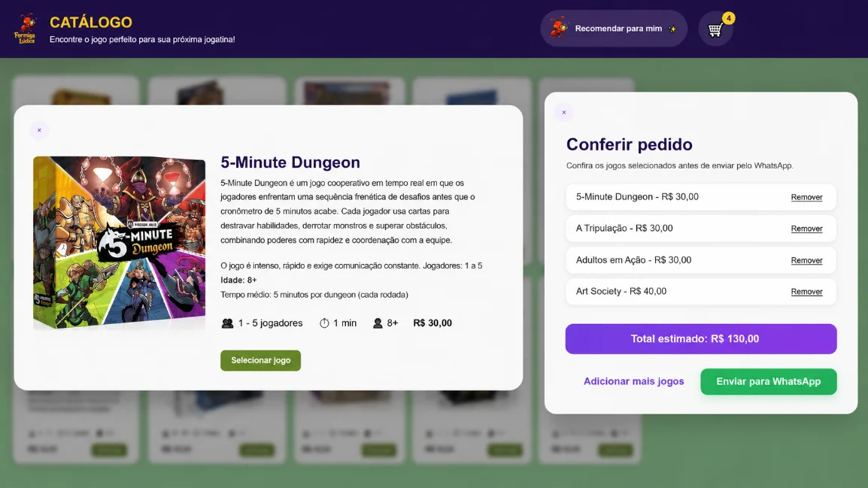Click the 5-Minute Dungeon title heading

coord(290,162)
